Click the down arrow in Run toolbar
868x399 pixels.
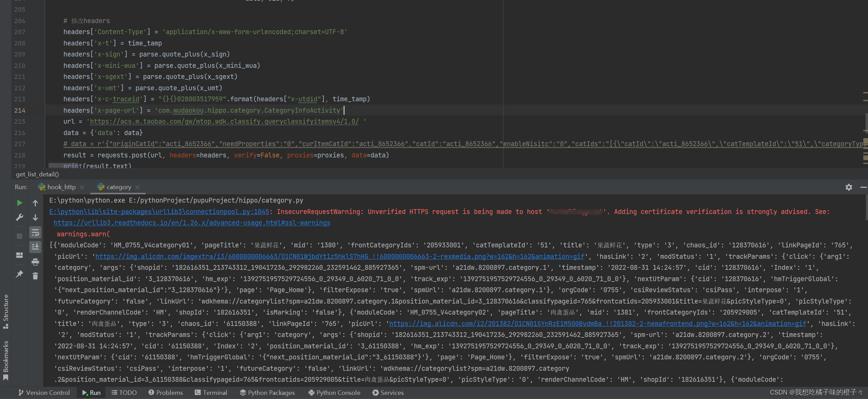pyautogui.click(x=35, y=217)
